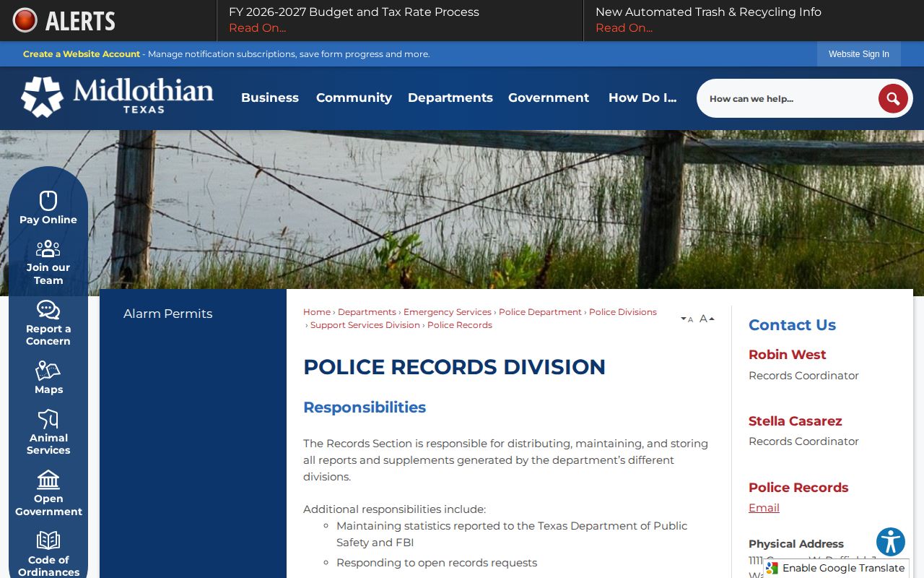The width and height of the screenshot is (924, 578).
Task: Open the FY 2026-2027 Budget alert headline
Action: [354, 12]
